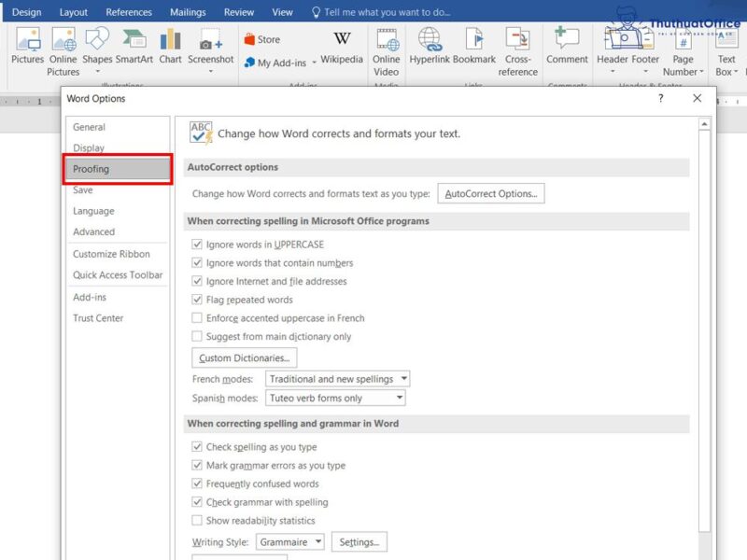Enable Suggest from main dictionary only

pyautogui.click(x=197, y=337)
